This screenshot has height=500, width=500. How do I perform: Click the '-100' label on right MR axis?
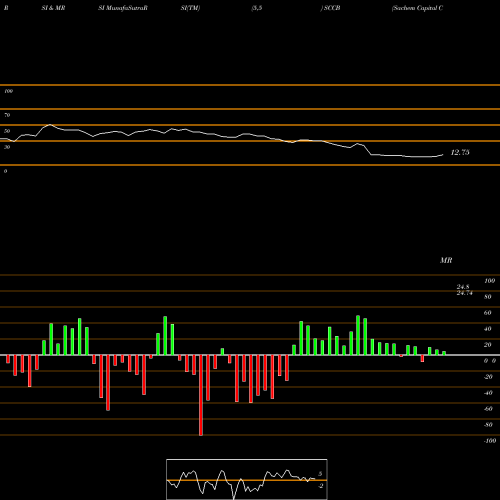pos(490,441)
